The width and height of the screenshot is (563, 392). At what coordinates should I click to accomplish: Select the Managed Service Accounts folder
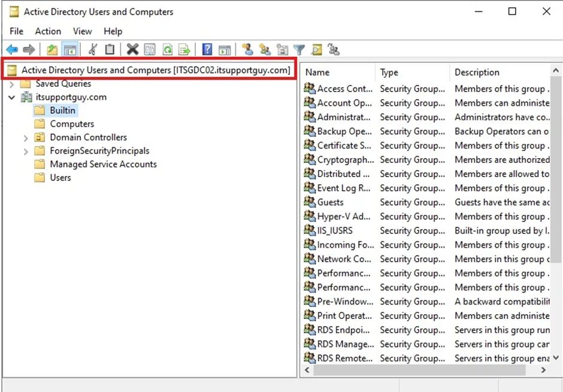(103, 164)
